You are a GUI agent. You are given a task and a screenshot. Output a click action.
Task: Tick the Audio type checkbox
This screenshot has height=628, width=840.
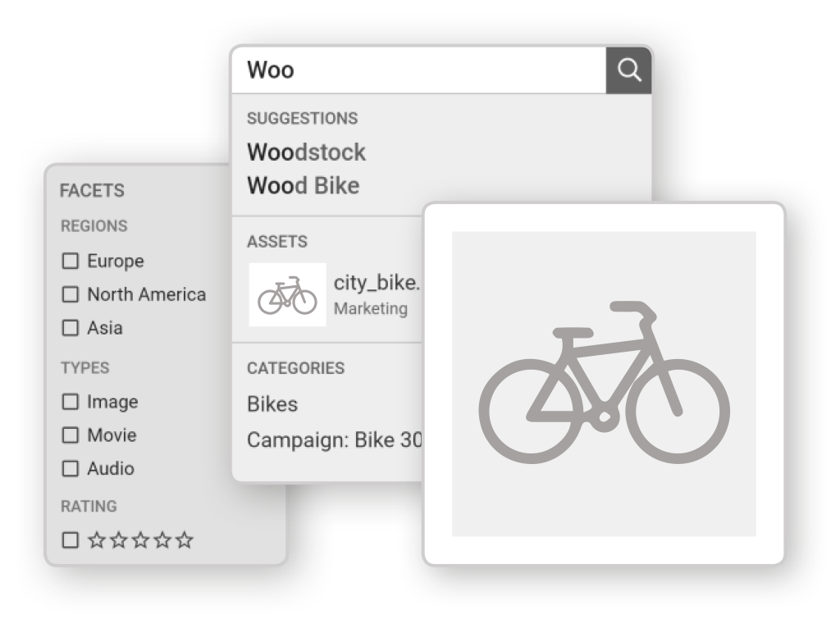(x=71, y=468)
